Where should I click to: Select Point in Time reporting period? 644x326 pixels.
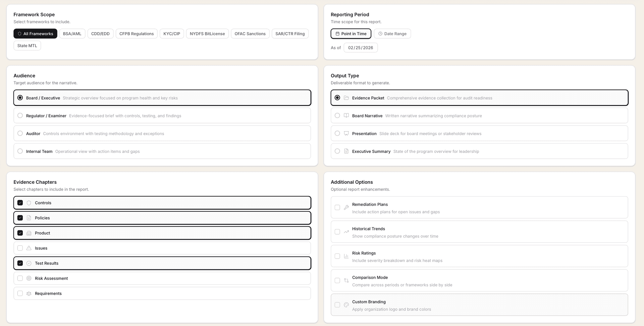click(x=351, y=34)
